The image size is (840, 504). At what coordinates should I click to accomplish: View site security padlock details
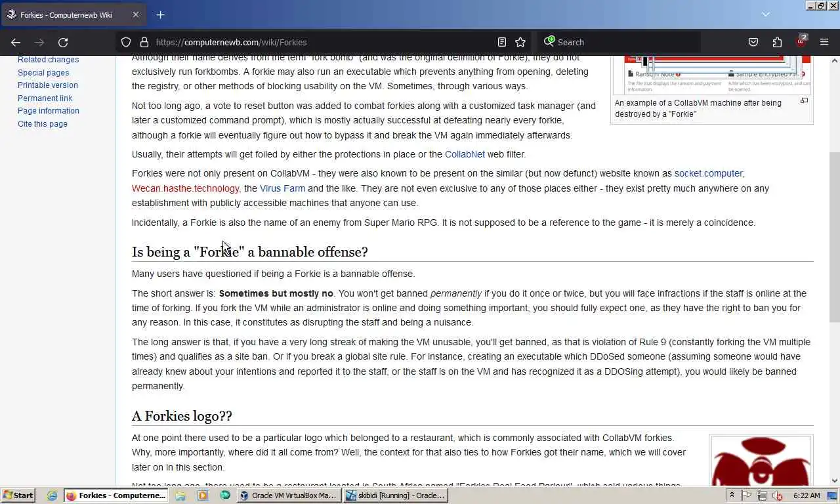144,42
